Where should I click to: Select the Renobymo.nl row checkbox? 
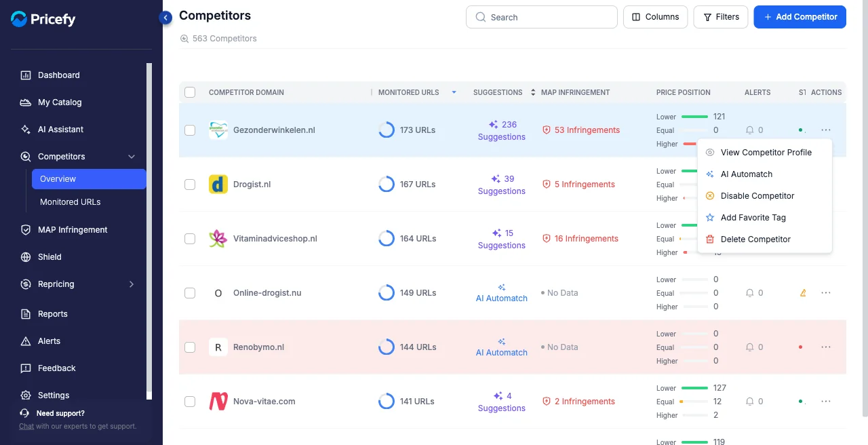pos(190,347)
